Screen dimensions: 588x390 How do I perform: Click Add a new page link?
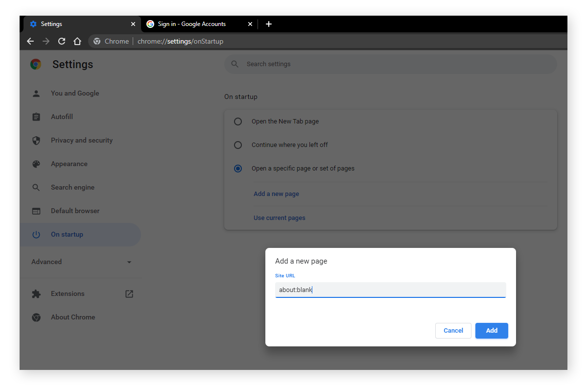tap(276, 194)
